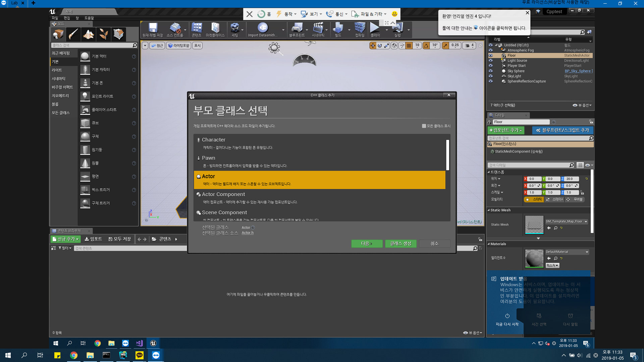Select the Paint mode brush icon
The image size is (644, 362).
73,34
